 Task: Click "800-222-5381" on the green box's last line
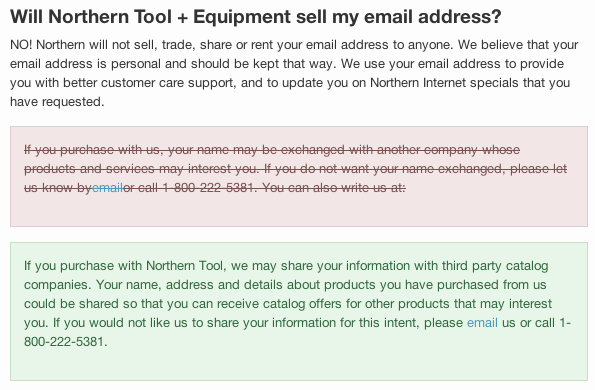pos(64,341)
